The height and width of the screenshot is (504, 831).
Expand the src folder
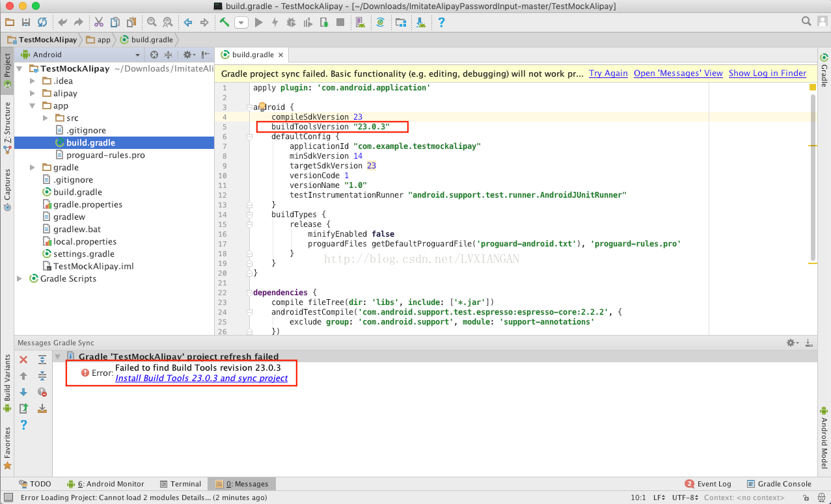[x=45, y=118]
